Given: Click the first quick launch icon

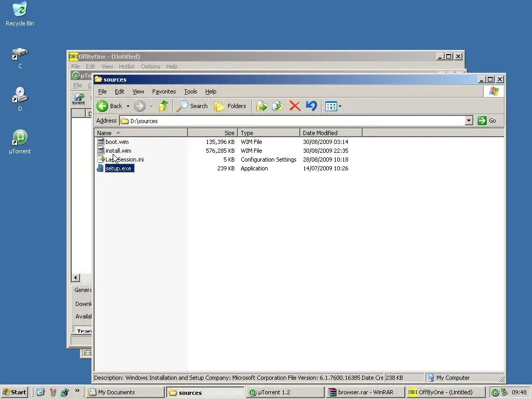Looking at the screenshot, I should point(41,392).
